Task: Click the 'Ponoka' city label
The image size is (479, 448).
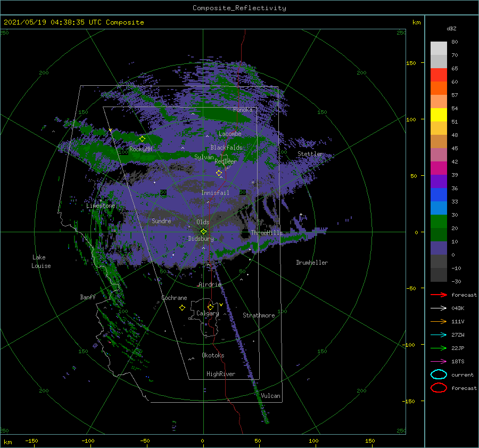Action: [243, 110]
